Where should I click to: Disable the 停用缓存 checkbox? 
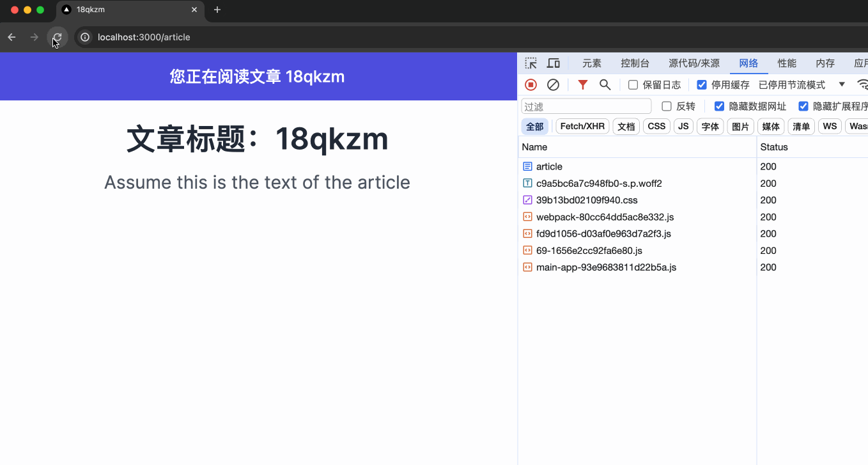[701, 84]
